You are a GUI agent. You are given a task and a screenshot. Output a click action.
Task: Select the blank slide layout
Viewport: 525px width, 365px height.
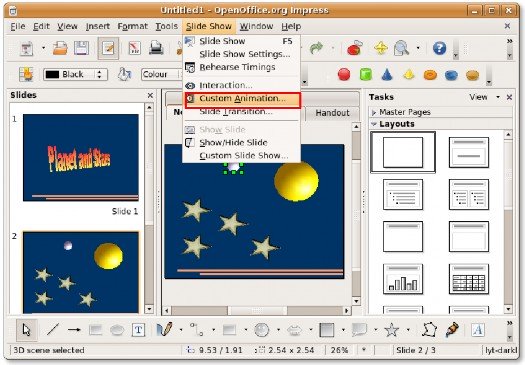pyautogui.click(x=403, y=152)
